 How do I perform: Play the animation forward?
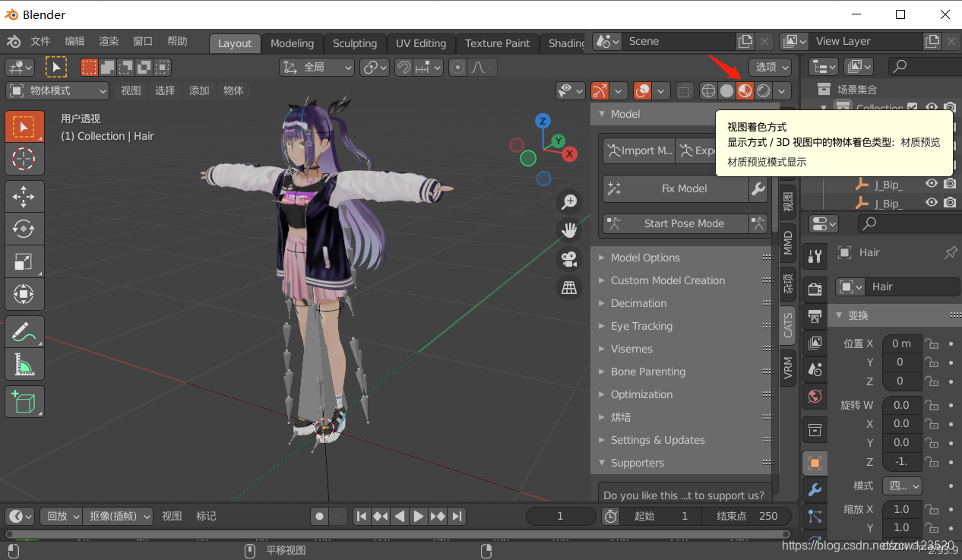(x=419, y=516)
